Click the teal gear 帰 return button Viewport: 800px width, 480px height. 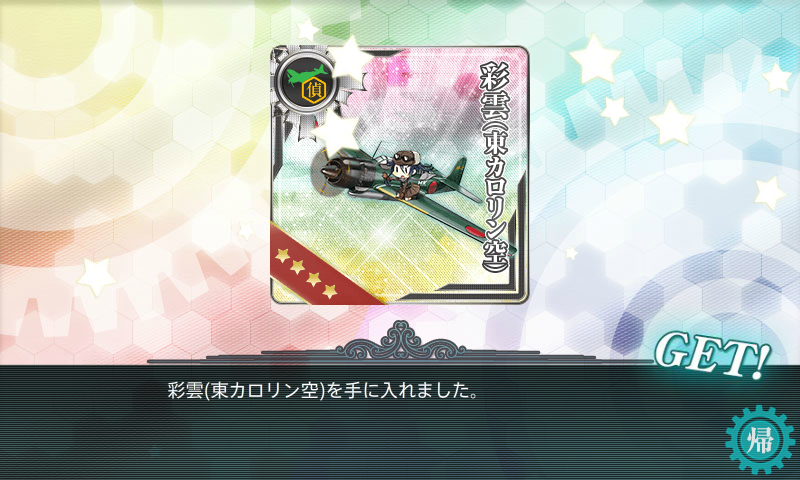760,440
